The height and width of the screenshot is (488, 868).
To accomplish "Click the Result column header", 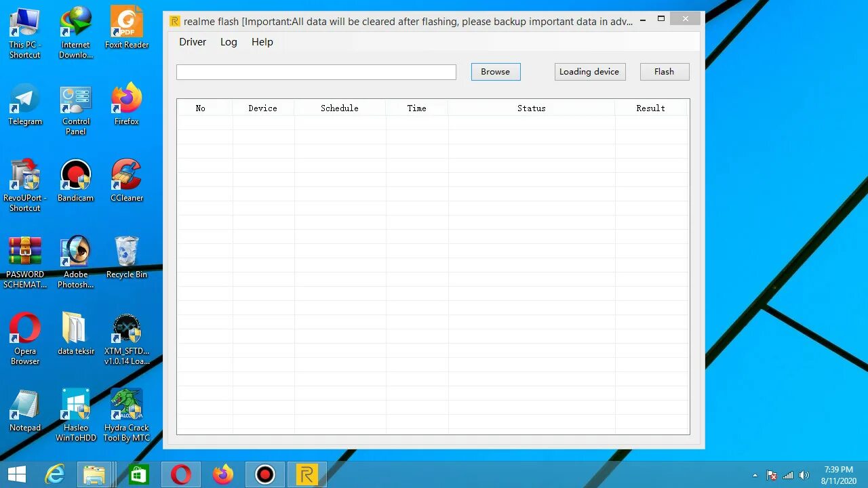I will click(651, 108).
